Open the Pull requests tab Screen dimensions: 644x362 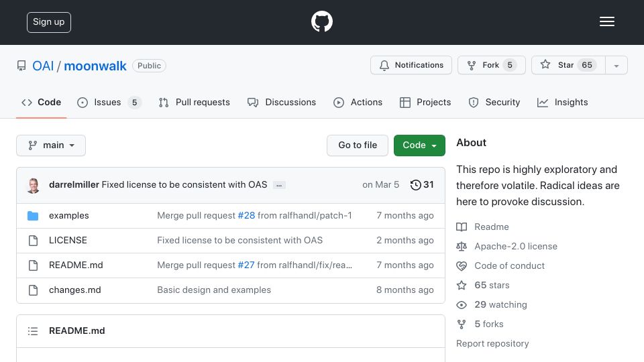195,102
